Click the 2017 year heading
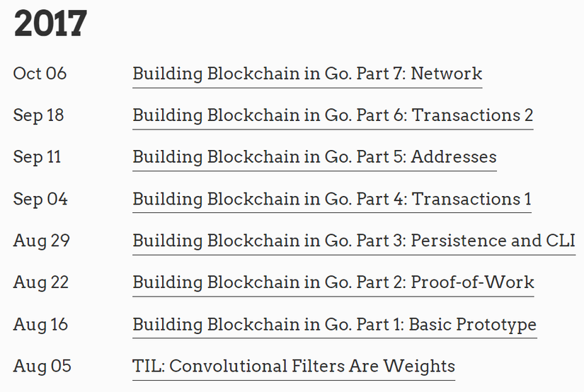This screenshot has height=392, width=584. click(x=50, y=25)
